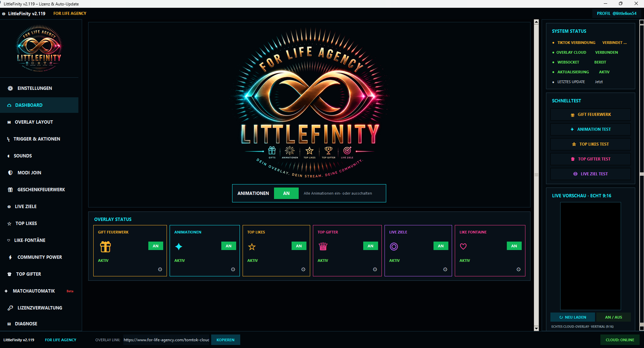Viewport: 644px width, 348px height.
Task: Toggle Top Likes overlay AN switch
Action: pyautogui.click(x=299, y=246)
